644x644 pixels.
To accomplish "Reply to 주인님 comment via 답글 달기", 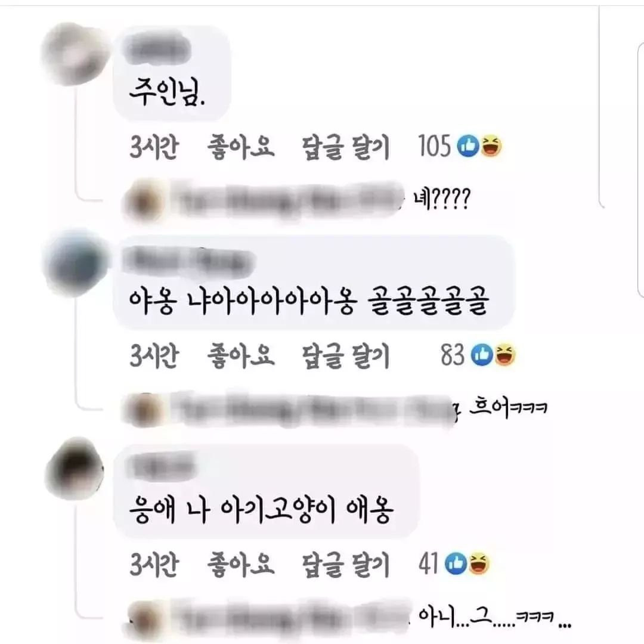I will tap(345, 147).
